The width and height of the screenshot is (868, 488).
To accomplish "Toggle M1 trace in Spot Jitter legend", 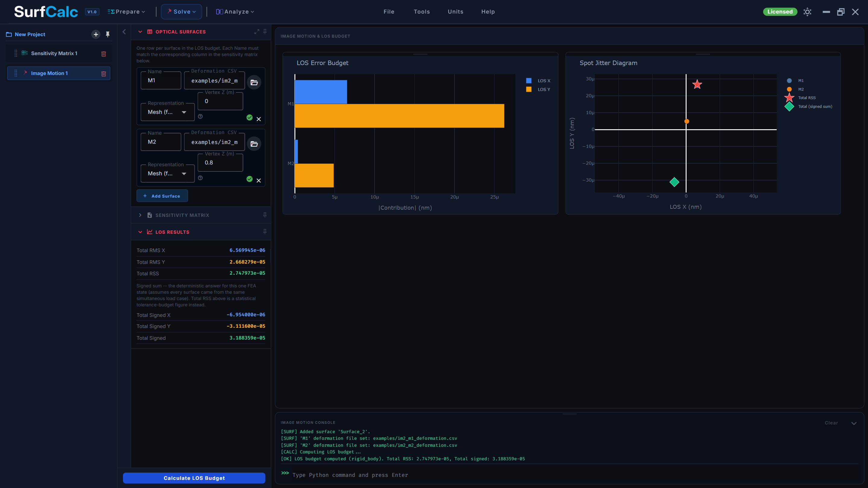I will click(796, 81).
